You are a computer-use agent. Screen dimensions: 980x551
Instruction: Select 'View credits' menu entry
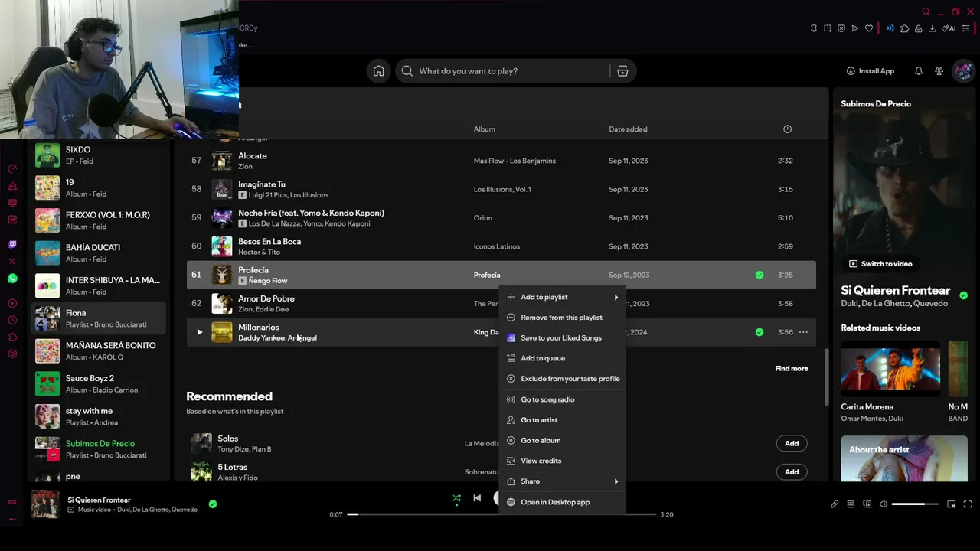pos(562,461)
